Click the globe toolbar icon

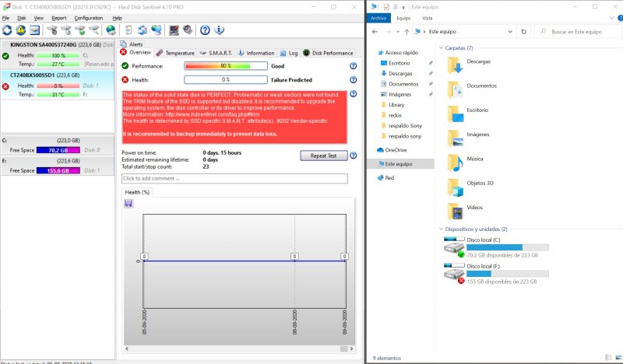(x=111, y=30)
